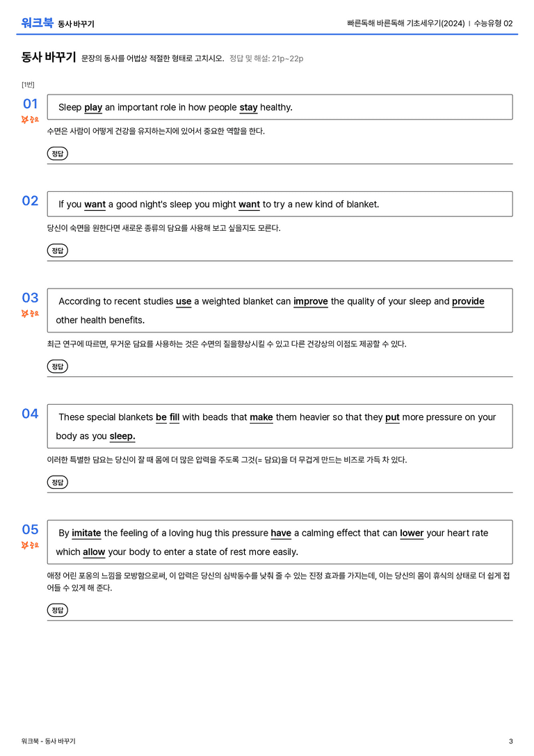Viewport: 534px width, 756px height.
Task: Click the blue question number 04
Action: pyautogui.click(x=30, y=413)
